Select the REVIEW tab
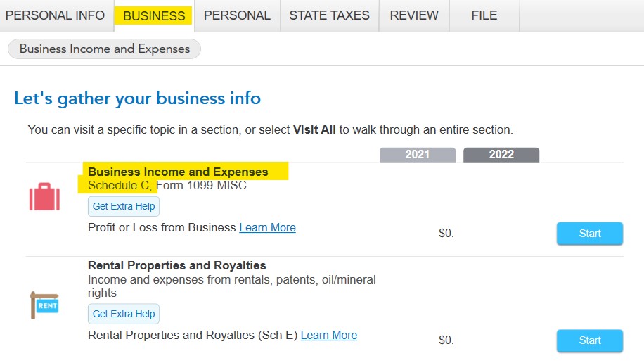Screen dimensions: 644x363 click(414, 15)
